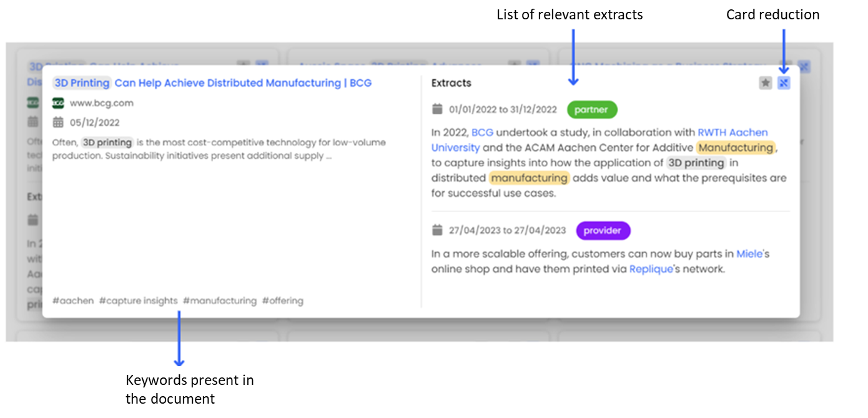The image size is (868, 418).
Task: Open the RWTH Aachen University link
Action: [x=599, y=140]
